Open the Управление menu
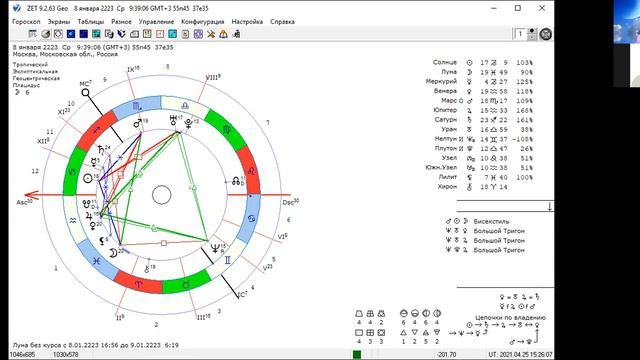 pyautogui.click(x=156, y=22)
